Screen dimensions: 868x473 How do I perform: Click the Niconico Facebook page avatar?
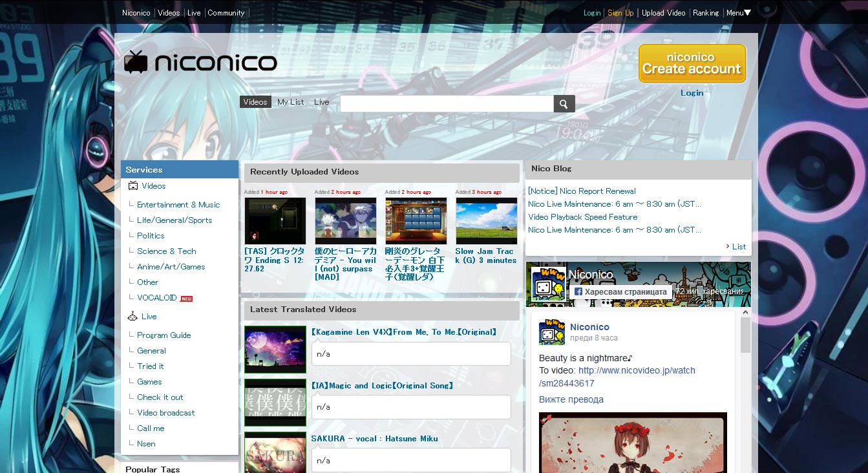tap(549, 283)
